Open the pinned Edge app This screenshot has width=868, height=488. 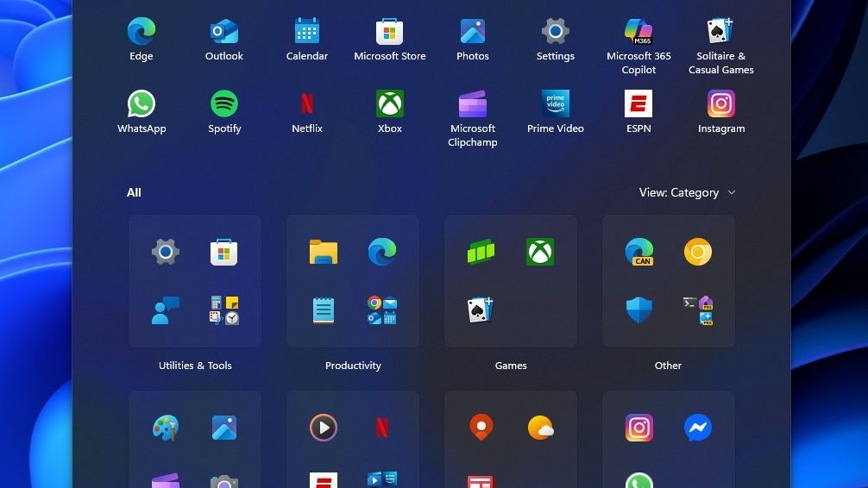[x=142, y=40]
